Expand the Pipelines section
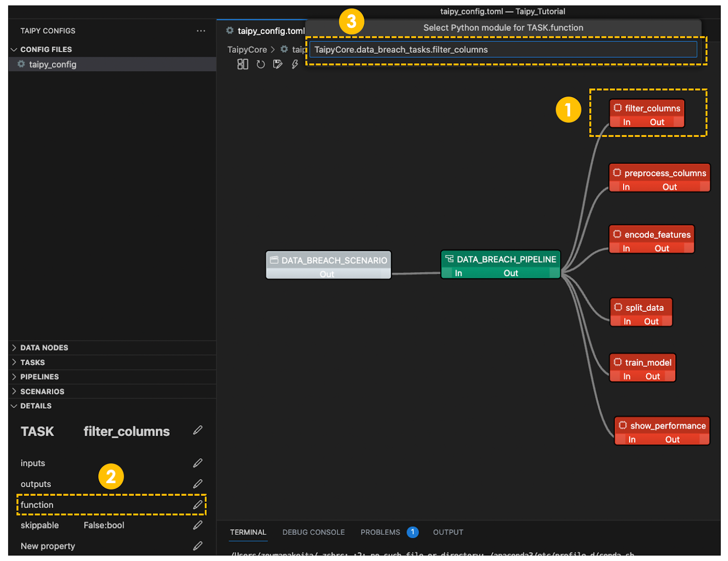The width and height of the screenshot is (728, 561). point(39,377)
